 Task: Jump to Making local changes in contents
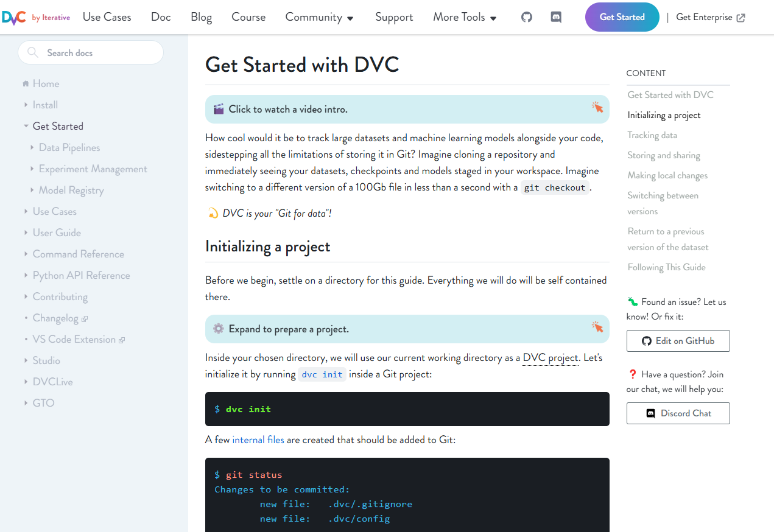[x=667, y=175]
